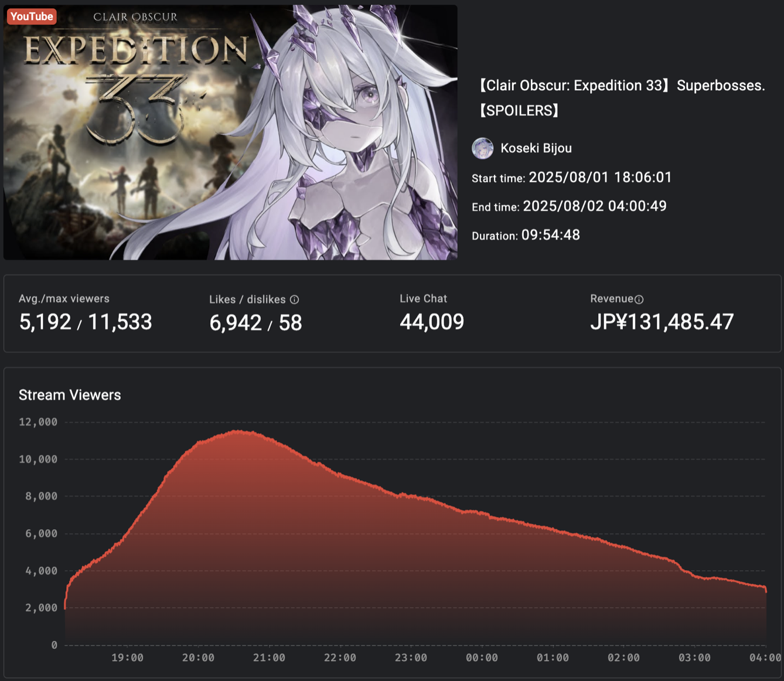Select the dislikes count 58
Screen dimensions: 784x681
(290, 323)
